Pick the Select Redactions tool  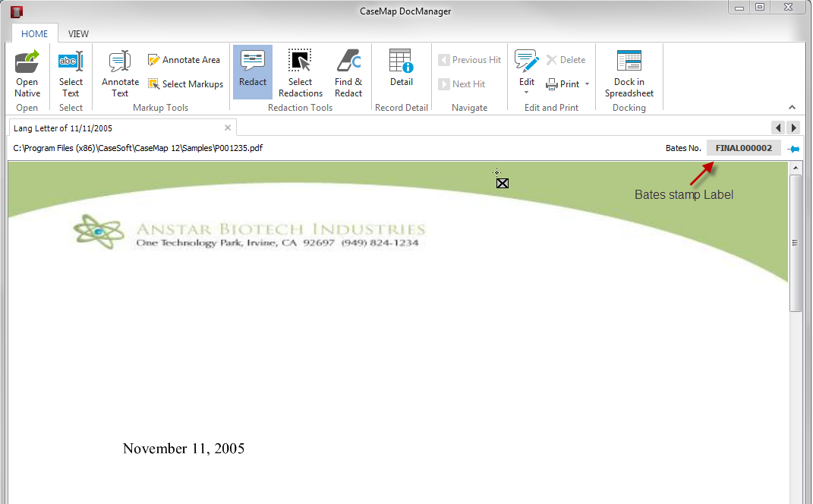pos(300,72)
